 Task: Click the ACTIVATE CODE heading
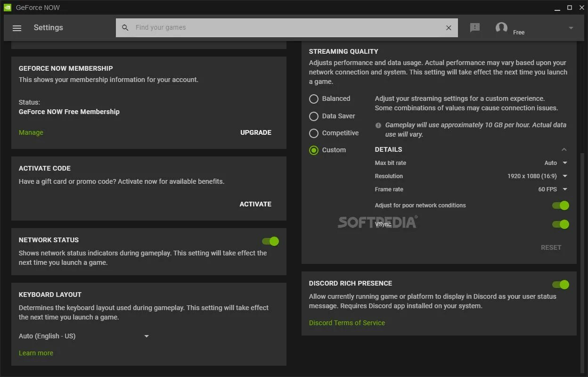[45, 168]
